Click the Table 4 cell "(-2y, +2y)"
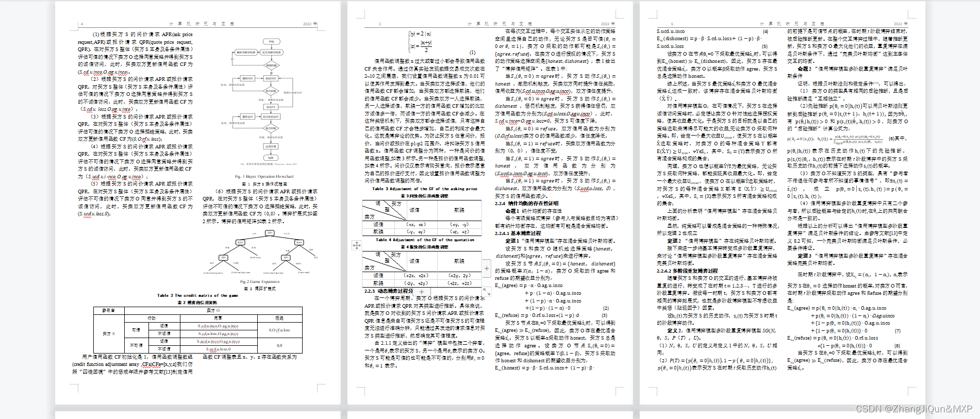This screenshot has height=419, width=980. 416,283
